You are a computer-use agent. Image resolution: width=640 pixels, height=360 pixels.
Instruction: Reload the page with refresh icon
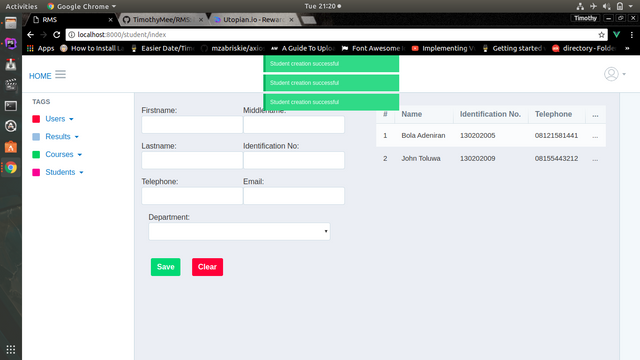coord(57,35)
